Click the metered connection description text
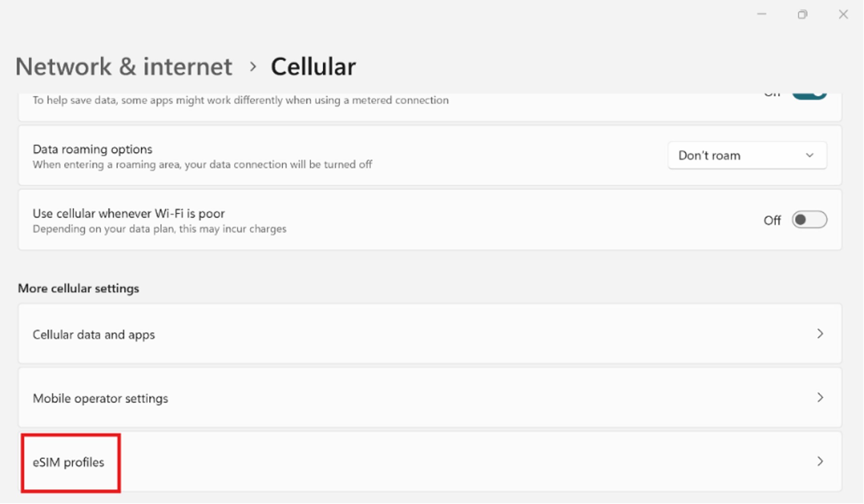864x504 pixels. 240,100
